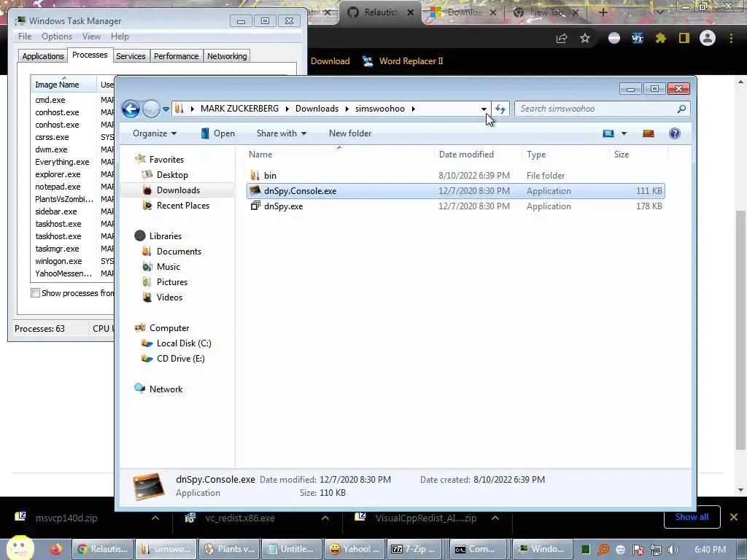This screenshot has width=747, height=560.
Task: Click the browser page vertical scrollbar
Action: (740, 329)
